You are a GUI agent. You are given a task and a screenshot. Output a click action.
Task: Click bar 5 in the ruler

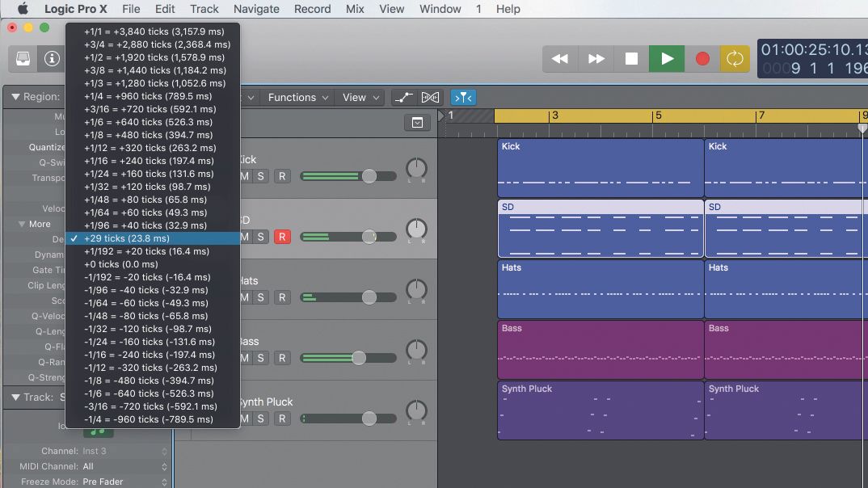(x=658, y=116)
